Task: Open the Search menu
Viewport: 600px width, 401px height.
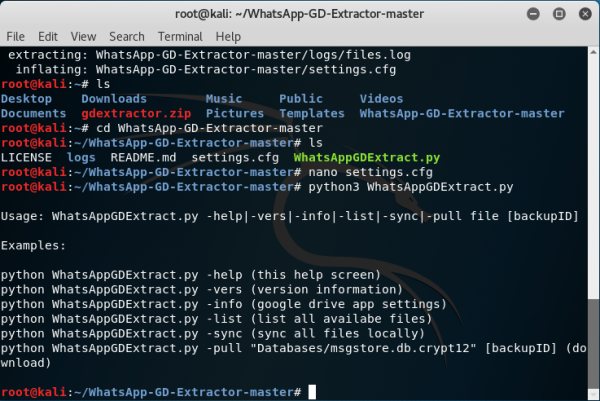Action: (x=127, y=37)
